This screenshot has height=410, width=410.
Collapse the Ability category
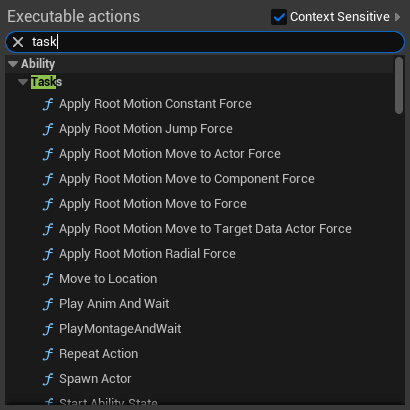click(x=13, y=64)
